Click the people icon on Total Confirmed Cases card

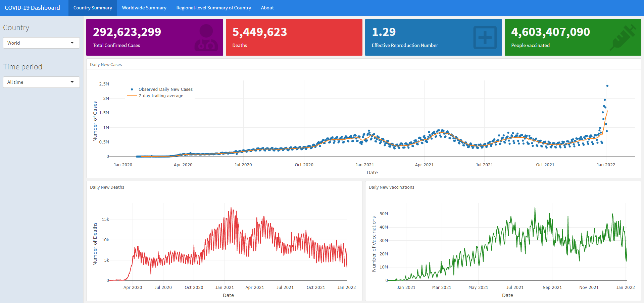207,37
